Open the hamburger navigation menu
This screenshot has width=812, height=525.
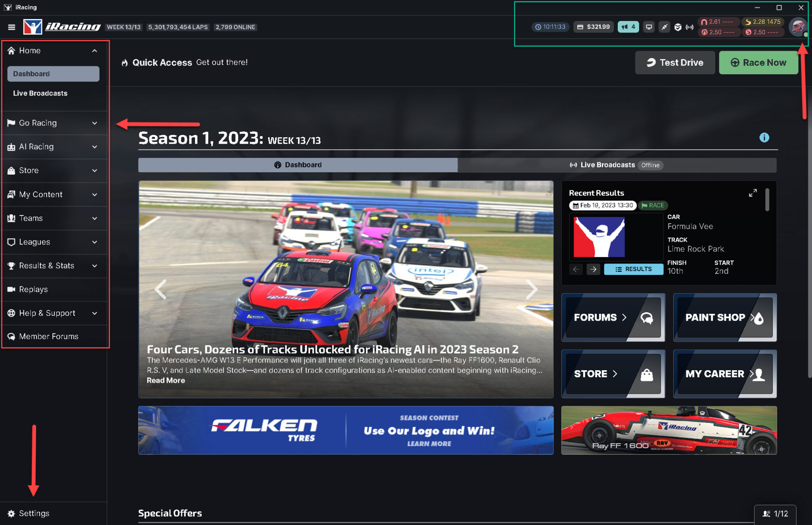click(12, 27)
